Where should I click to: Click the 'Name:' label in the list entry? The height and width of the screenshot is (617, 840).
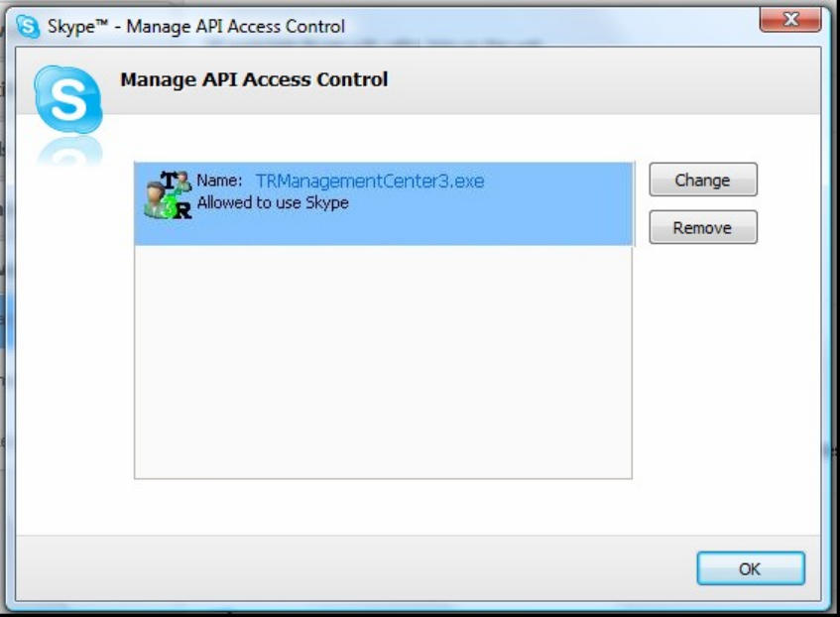219,181
